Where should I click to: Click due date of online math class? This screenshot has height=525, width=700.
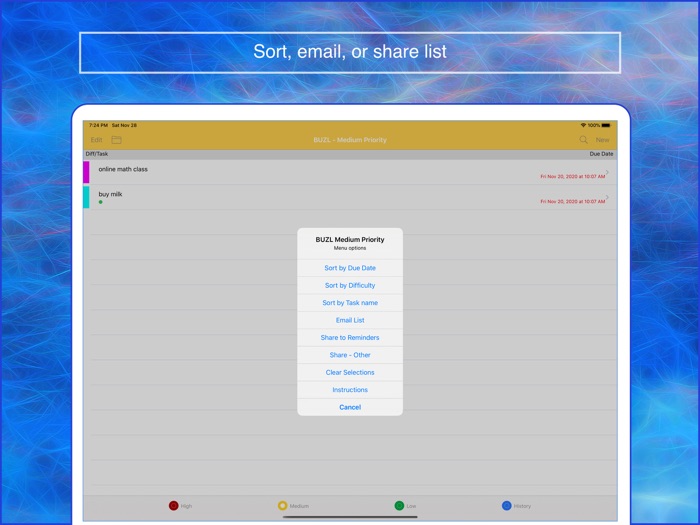pos(573,176)
